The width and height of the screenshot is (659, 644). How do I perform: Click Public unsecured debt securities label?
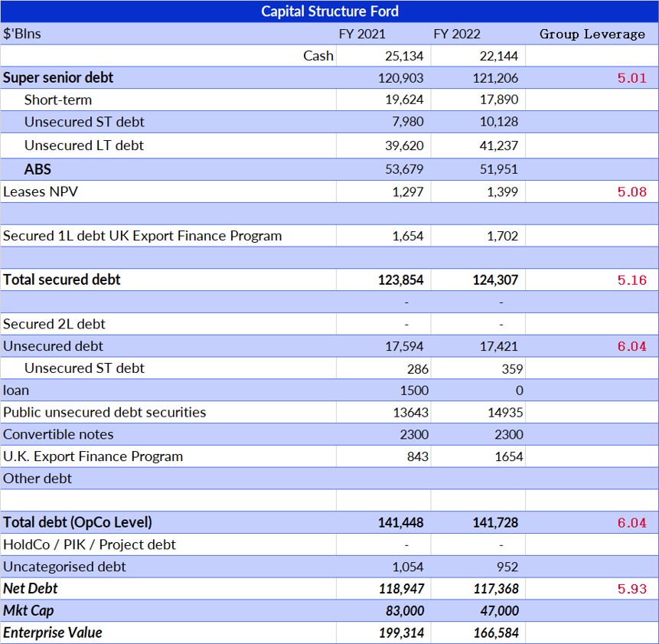point(104,412)
